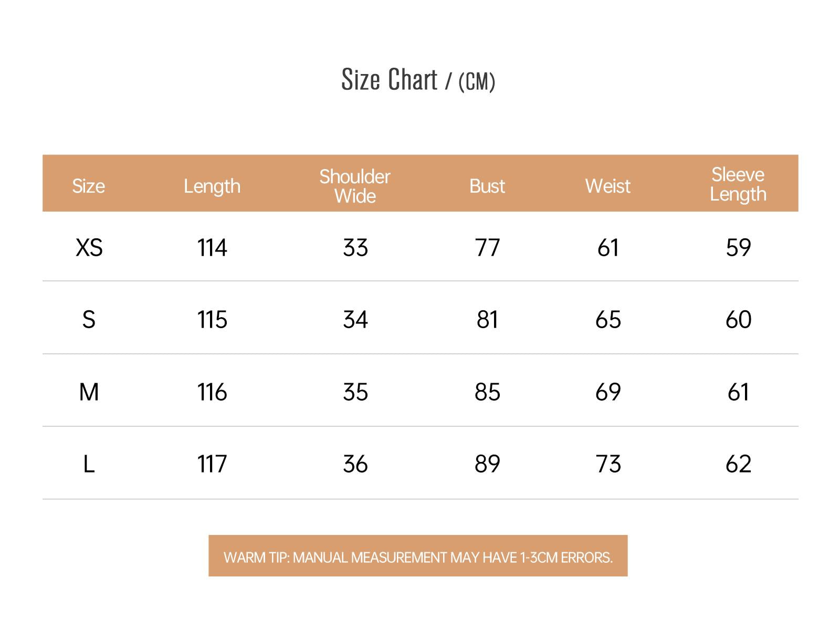Click the XS size row label
Image resolution: width=840 pixels, height=630 pixels.
click(89, 247)
